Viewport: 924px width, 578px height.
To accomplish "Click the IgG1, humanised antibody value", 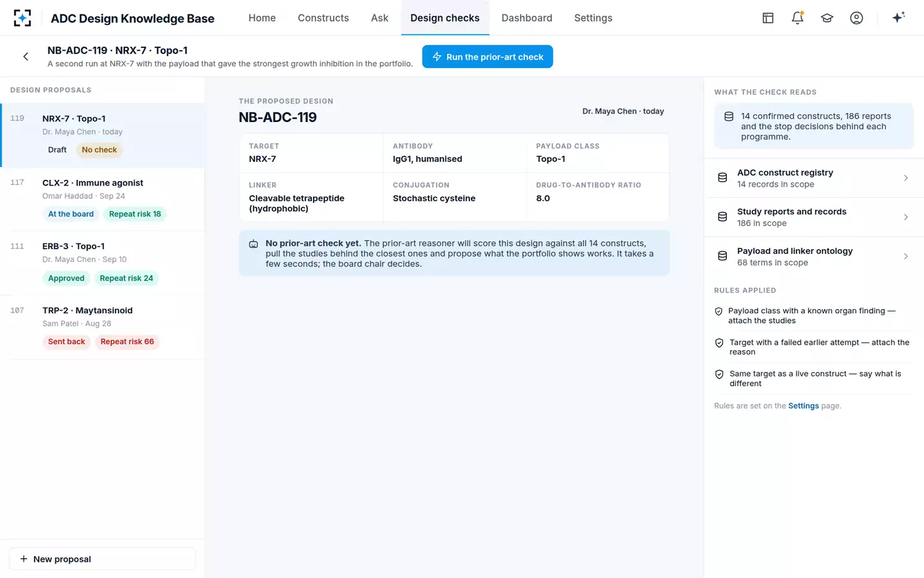I will click(427, 159).
